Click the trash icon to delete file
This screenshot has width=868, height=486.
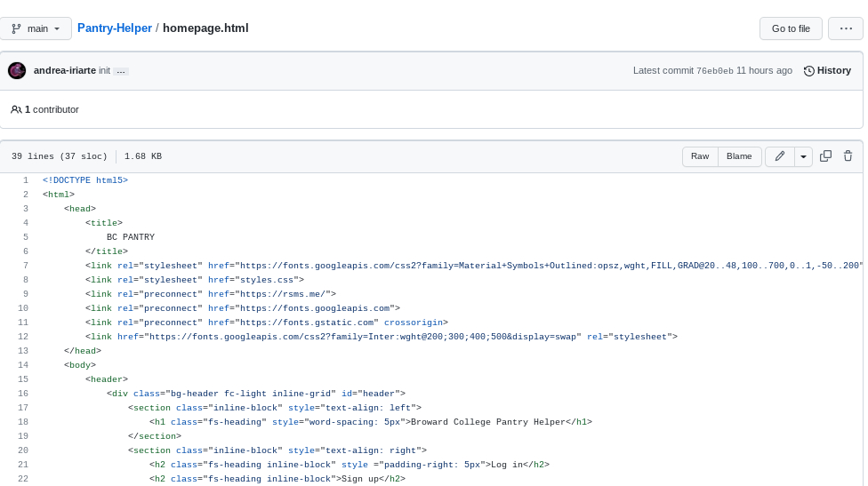tap(848, 156)
